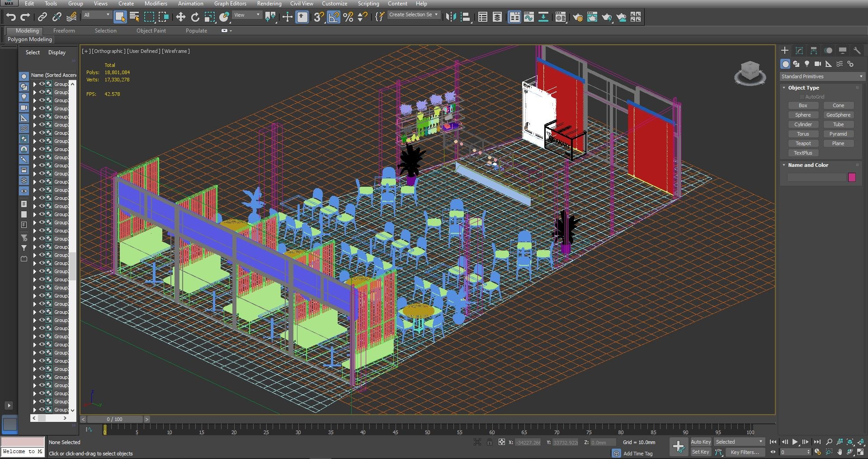Open Render Setup teapot icon
Viewport: 868px width, 459px height.
[578, 17]
